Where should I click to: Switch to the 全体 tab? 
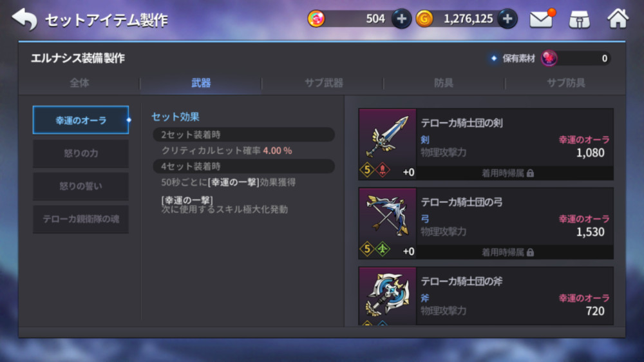pyautogui.click(x=79, y=83)
